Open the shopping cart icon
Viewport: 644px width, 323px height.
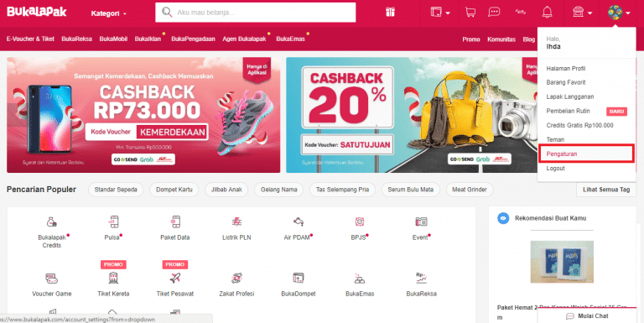(x=470, y=13)
